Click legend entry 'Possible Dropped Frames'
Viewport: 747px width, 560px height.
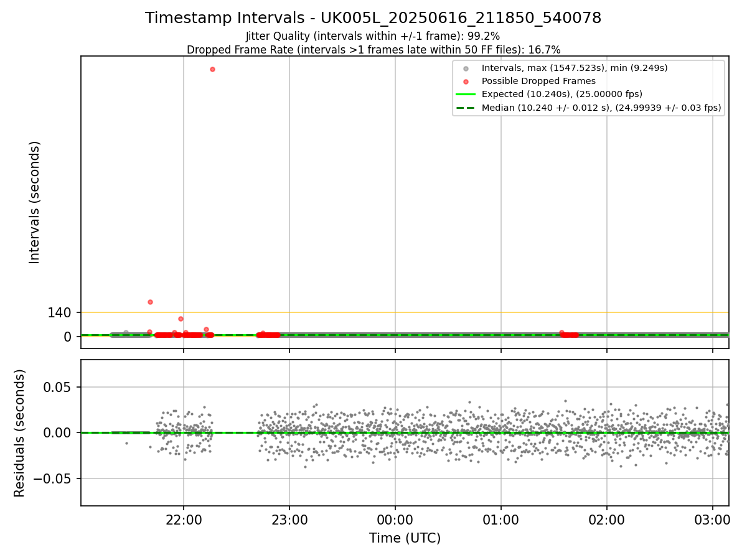click(x=538, y=81)
